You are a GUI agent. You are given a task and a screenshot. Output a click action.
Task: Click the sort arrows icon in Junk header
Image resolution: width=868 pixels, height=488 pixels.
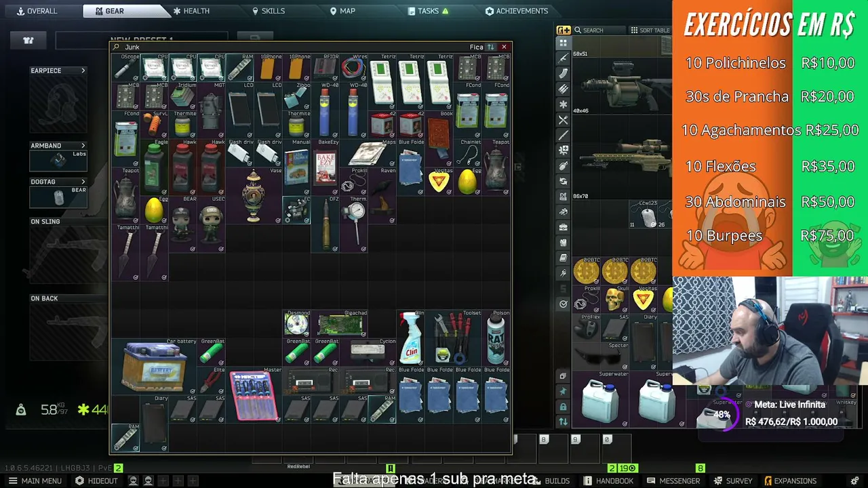point(490,47)
